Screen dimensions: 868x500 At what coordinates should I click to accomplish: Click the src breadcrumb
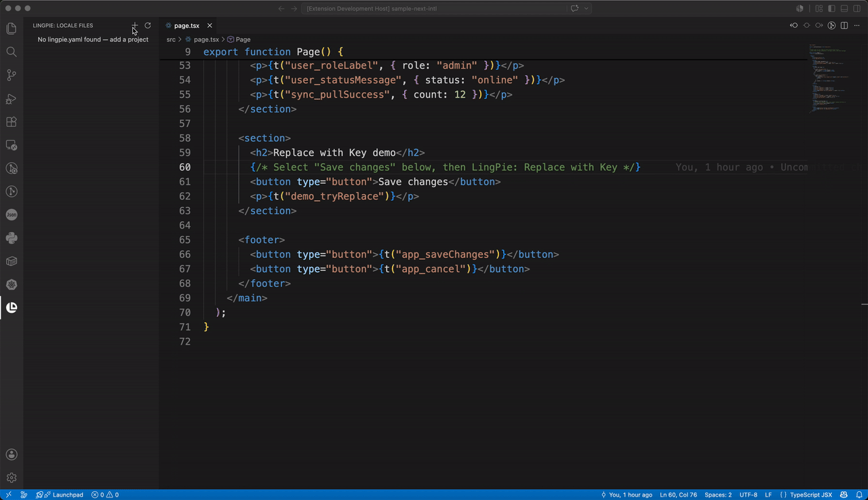coord(171,39)
